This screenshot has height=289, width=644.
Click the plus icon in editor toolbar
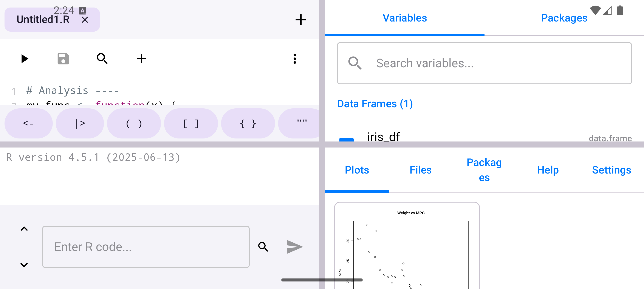tap(141, 59)
